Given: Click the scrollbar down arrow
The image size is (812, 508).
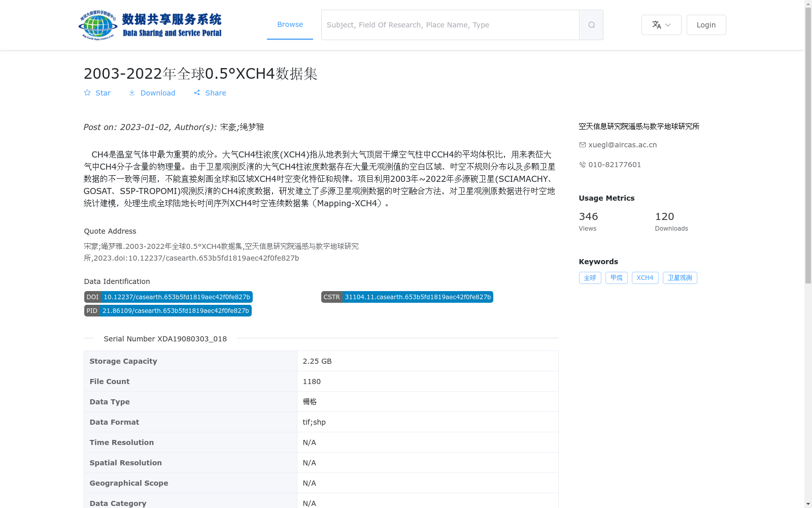Looking at the screenshot, I should click(x=808, y=504).
